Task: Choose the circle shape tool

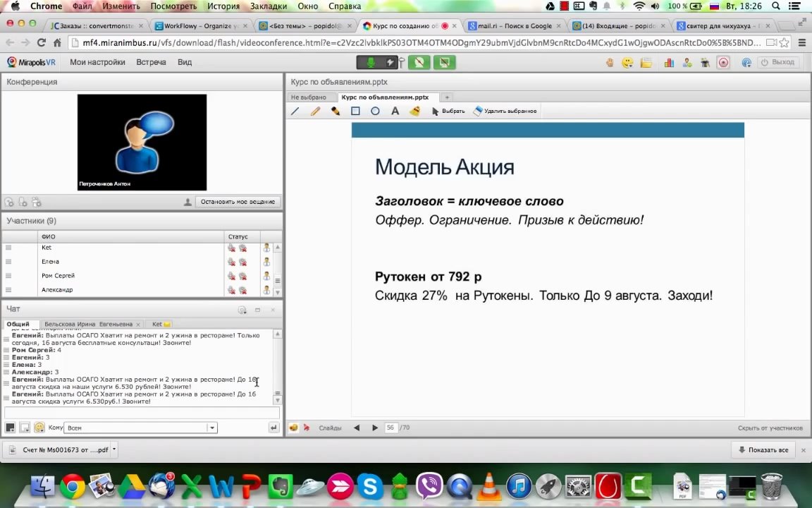Action: coord(375,111)
